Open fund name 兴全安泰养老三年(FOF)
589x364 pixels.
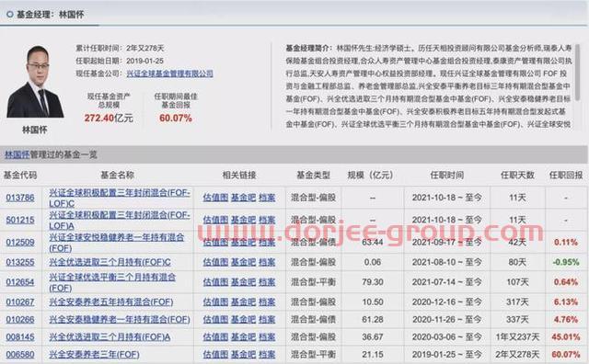[94, 354]
